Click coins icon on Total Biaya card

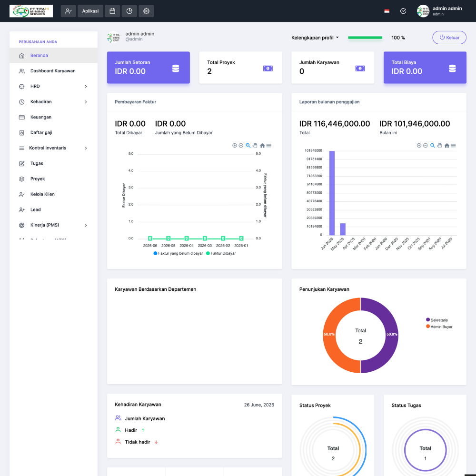(452, 69)
